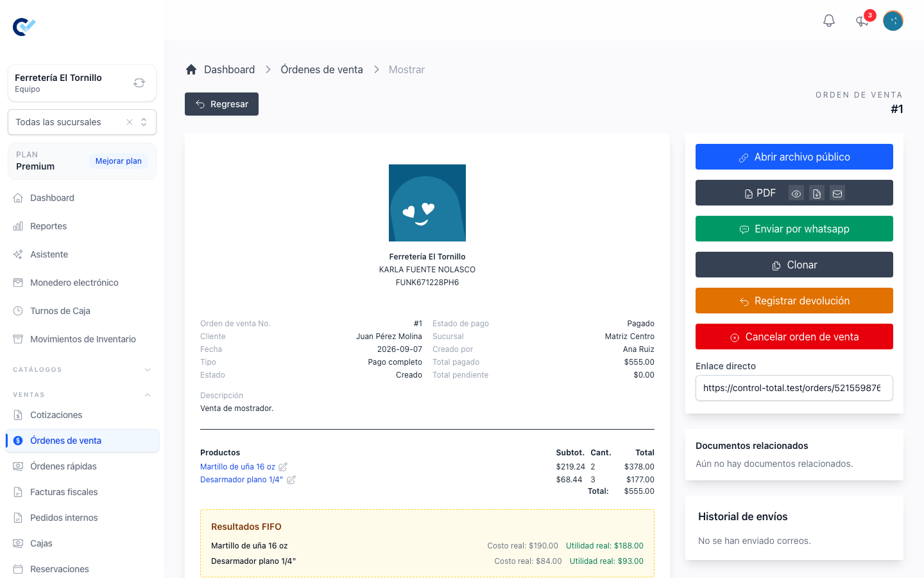This screenshot has width=924, height=578.
Task: Open the user avatar menu
Action: (893, 21)
